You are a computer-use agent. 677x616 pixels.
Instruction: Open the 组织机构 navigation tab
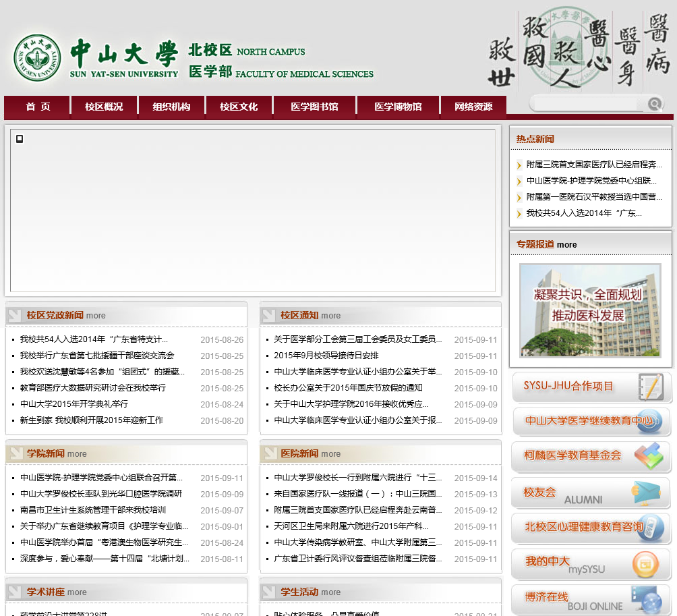[x=171, y=107]
